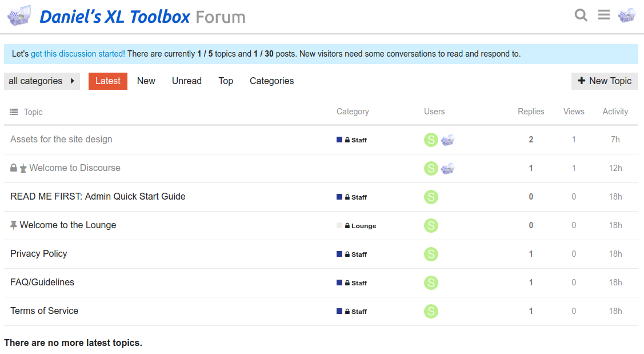Open topic FAQ/Guidelines
The width and height of the screenshot is (644, 354).
[42, 282]
